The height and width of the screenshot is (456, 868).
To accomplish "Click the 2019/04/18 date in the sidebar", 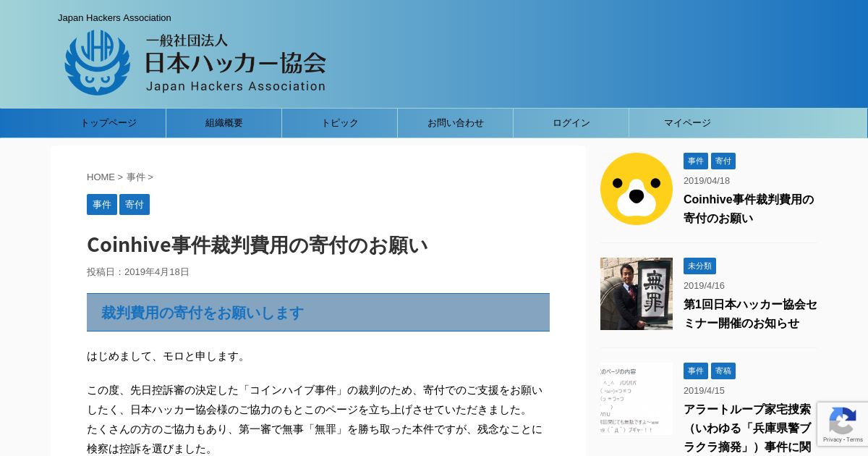I will pos(707,181).
